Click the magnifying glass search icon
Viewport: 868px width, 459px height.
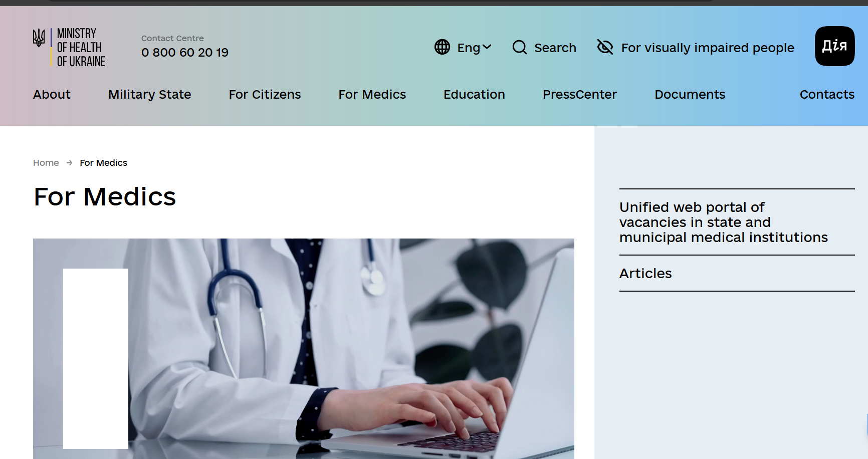pos(520,47)
